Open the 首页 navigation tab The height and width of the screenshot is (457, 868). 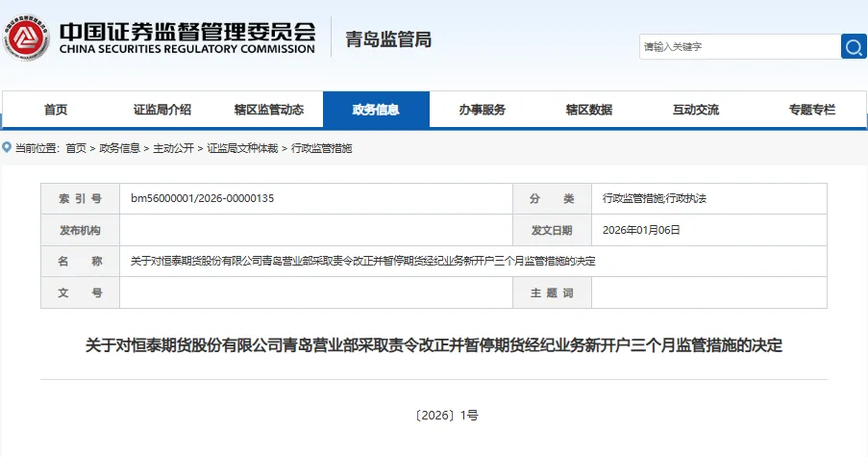[x=56, y=110]
